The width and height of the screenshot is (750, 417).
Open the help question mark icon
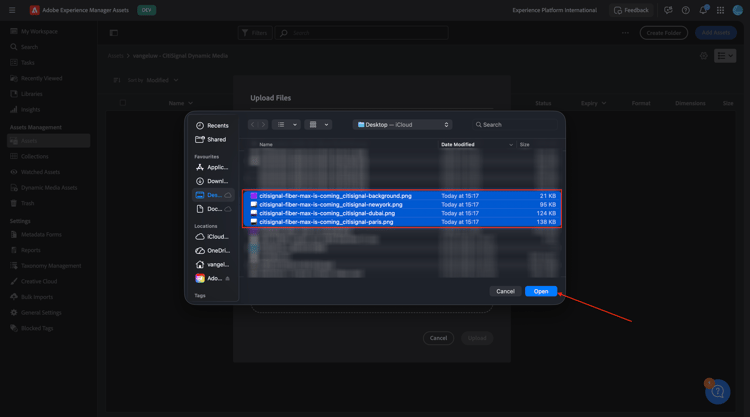click(685, 10)
